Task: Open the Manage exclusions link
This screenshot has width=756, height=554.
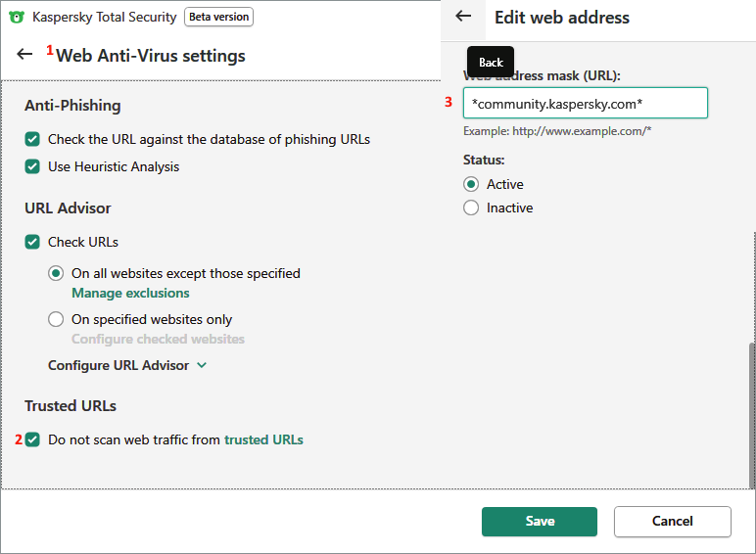Action: click(x=130, y=293)
